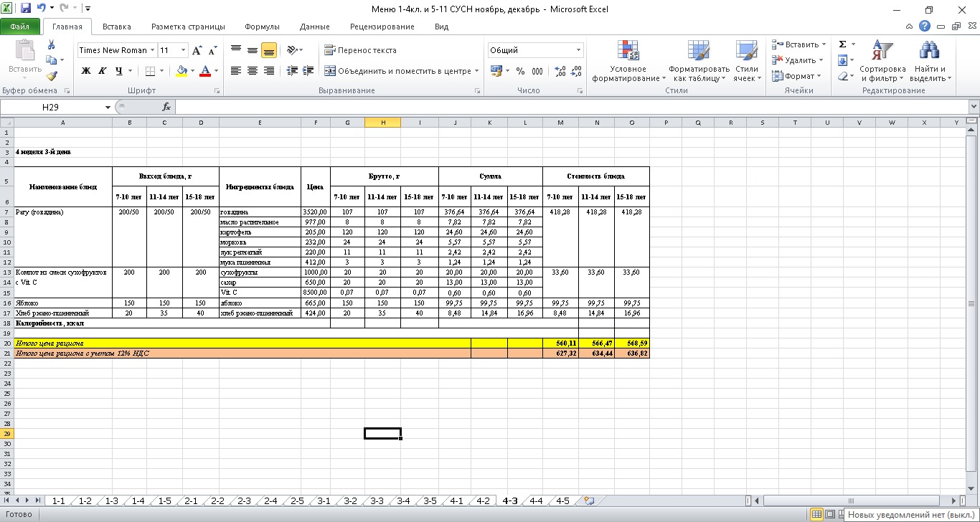The height and width of the screenshot is (522, 980).
Task: Click the Format Painter brush icon
Action: [x=51, y=76]
